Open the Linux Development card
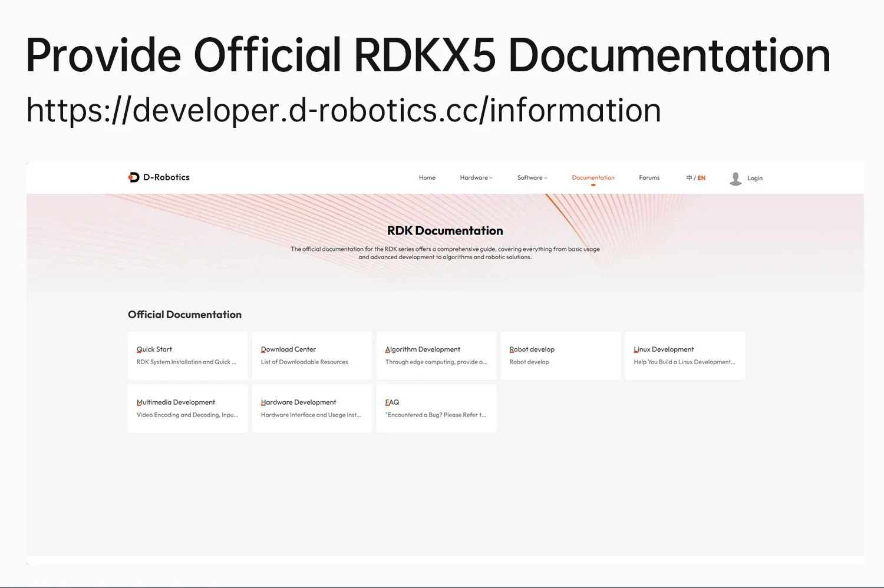 [685, 356]
